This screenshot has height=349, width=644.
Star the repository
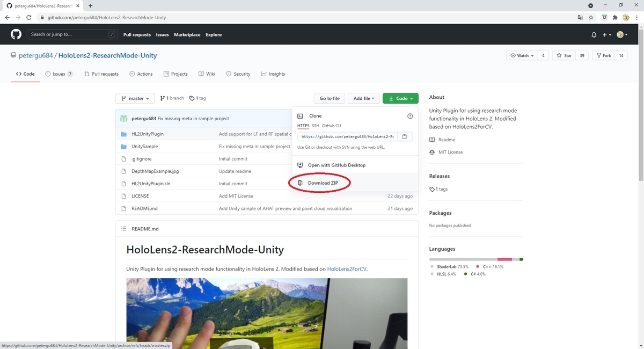pyautogui.click(x=563, y=55)
